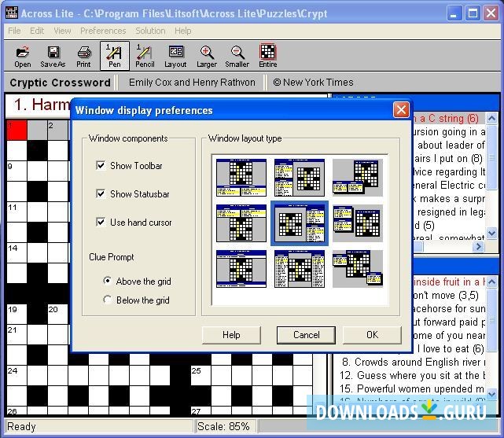Click Across clue list scroll up arrow
Image resolution: width=504 pixels, height=438 pixels.
491,118
